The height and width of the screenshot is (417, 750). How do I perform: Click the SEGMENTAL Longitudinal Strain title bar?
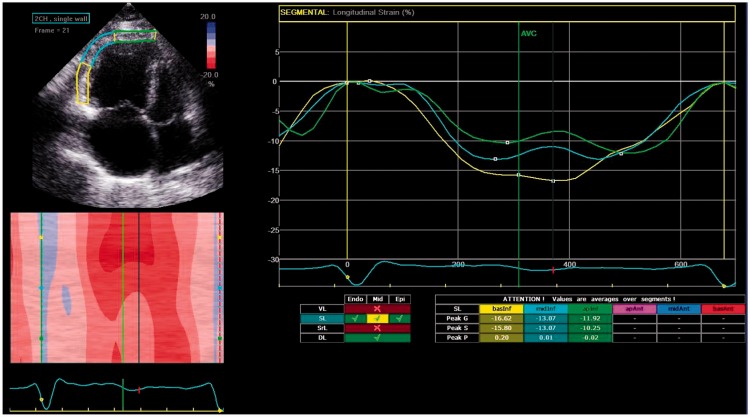[507, 13]
